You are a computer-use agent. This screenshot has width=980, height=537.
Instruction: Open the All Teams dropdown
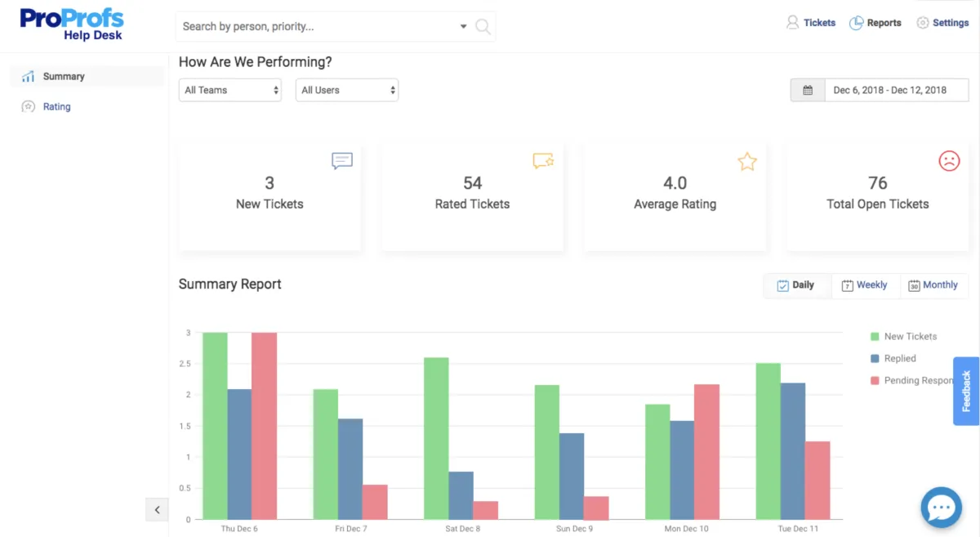(x=229, y=90)
